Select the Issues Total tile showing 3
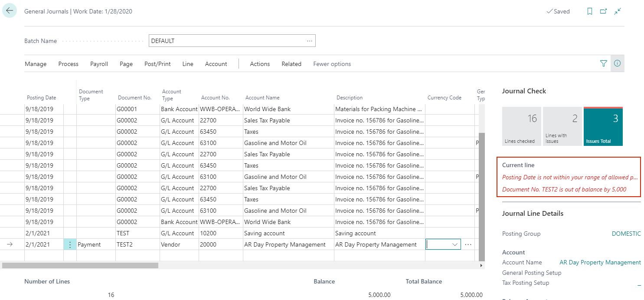Screen dimensions: 644x300 click(603, 126)
